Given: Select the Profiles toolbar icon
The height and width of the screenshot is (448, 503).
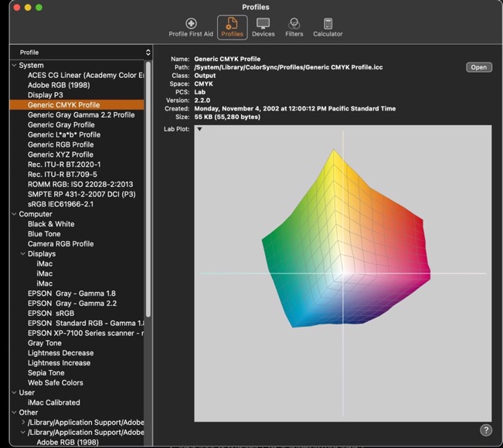Looking at the screenshot, I should pos(232,27).
